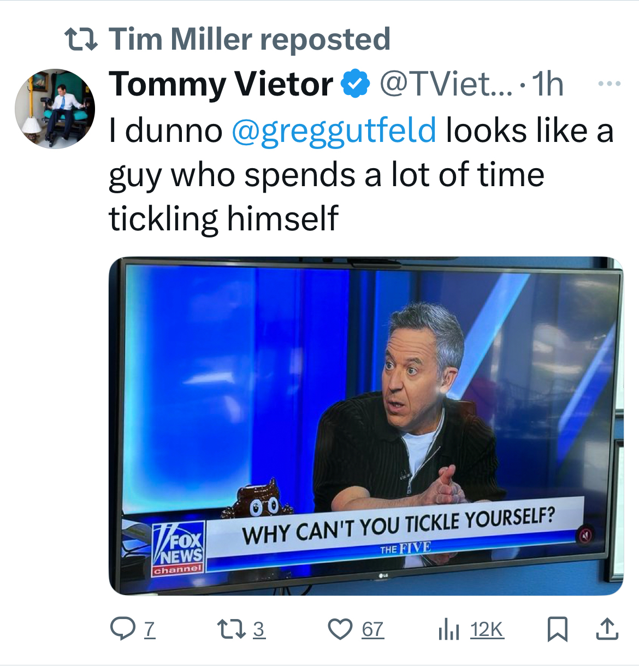Viewport: 639px width, 672px height.
Task: Bookmark this tweet
Action: tap(558, 629)
